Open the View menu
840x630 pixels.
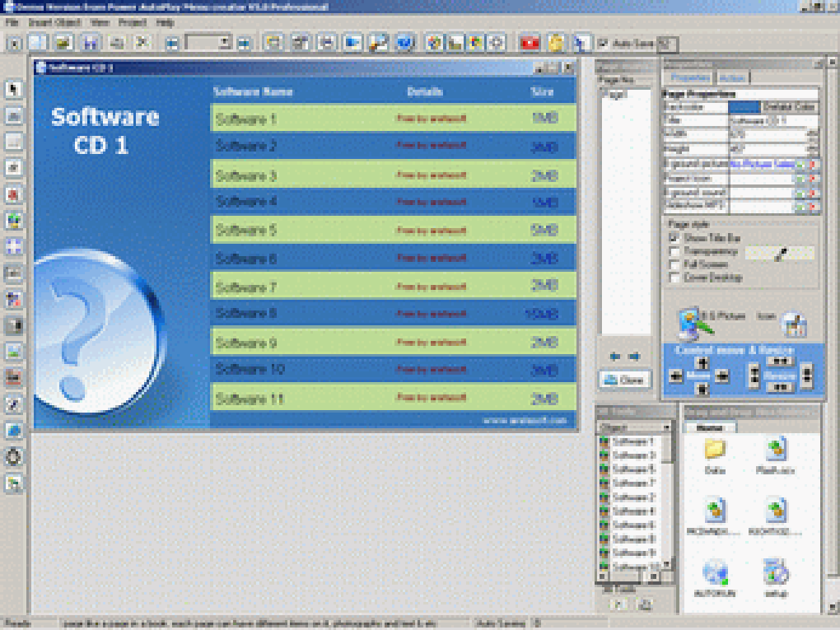pyautogui.click(x=100, y=22)
